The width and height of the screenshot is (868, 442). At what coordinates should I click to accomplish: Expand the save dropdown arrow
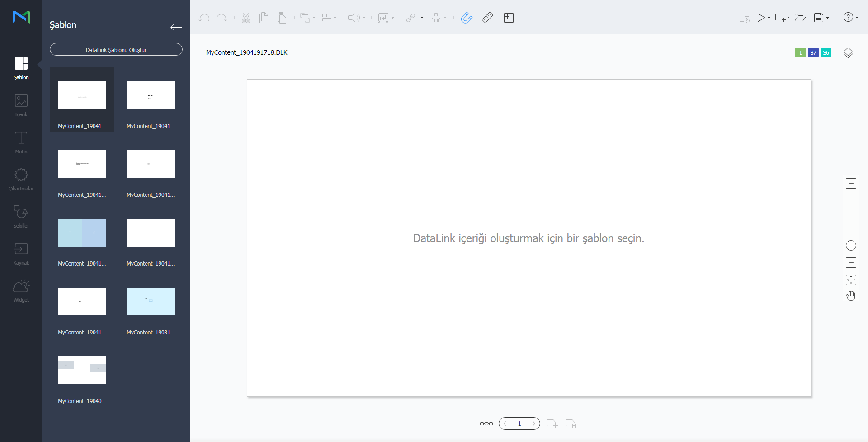point(827,18)
